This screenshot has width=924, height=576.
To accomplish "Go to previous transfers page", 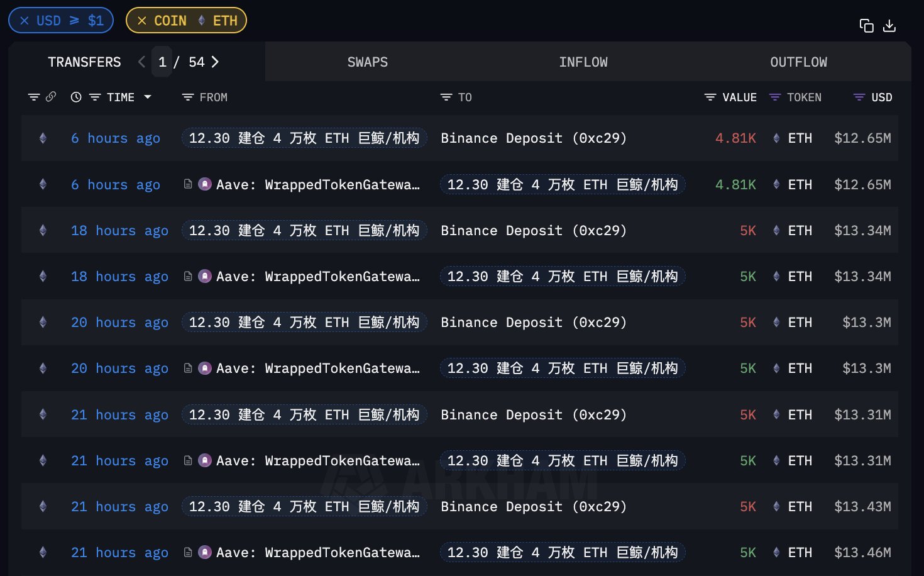I will [x=141, y=62].
